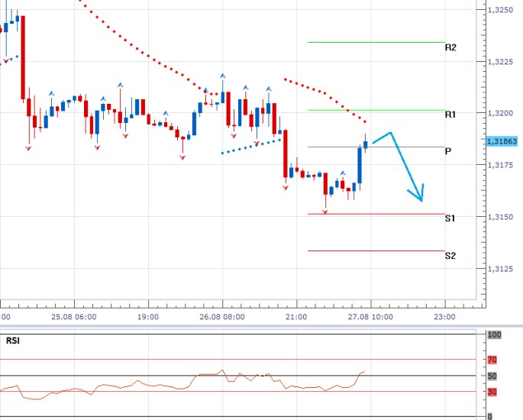The image size is (523, 420).
Task: Click the 19:00 time axis label
Action: (148, 317)
